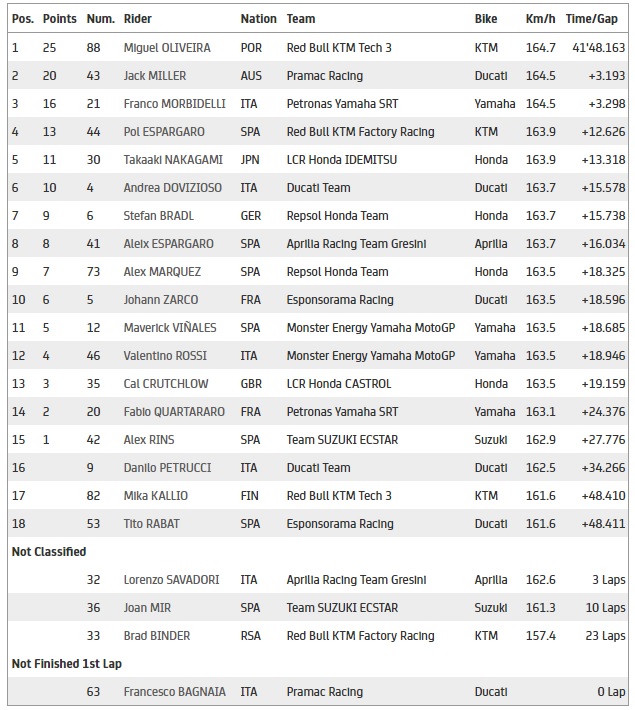Select Valentino ROSSI in the results
Image resolution: width=635 pixels, height=710 pixels.
(x=164, y=356)
